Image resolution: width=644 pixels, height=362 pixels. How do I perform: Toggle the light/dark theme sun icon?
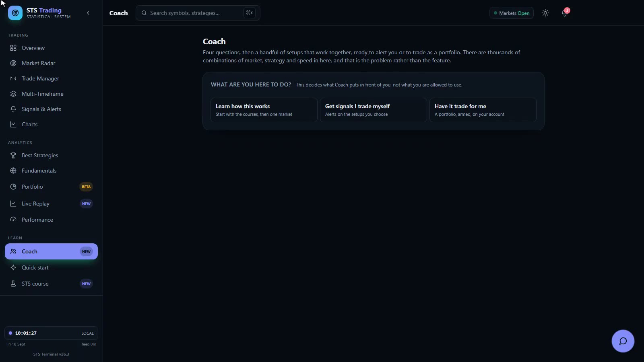coord(545,13)
